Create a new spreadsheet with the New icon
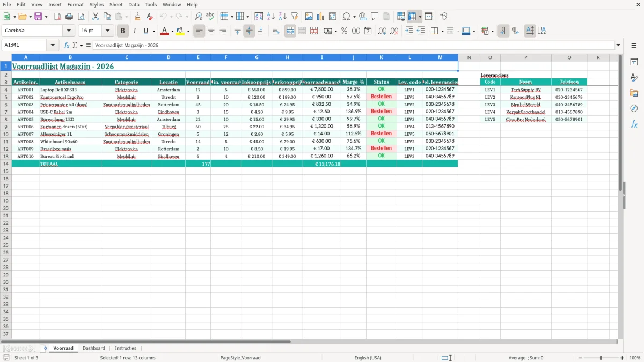The height and width of the screenshot is (362, 644). pyautogui.click(x=6, y=17)
